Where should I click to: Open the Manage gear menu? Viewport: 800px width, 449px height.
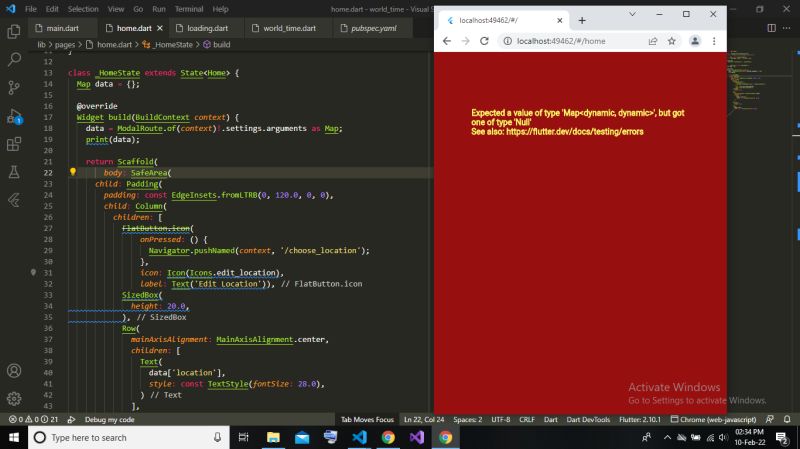pos(14,398)
